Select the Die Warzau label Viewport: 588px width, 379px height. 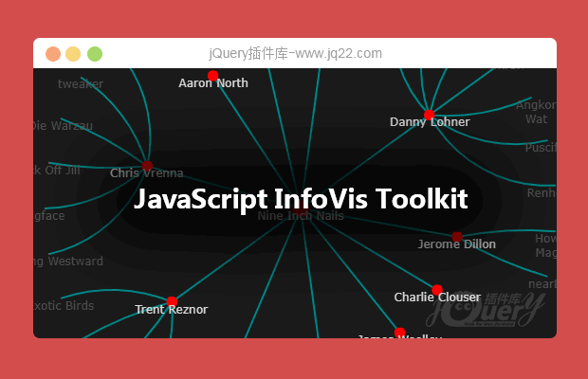(63, 125)
